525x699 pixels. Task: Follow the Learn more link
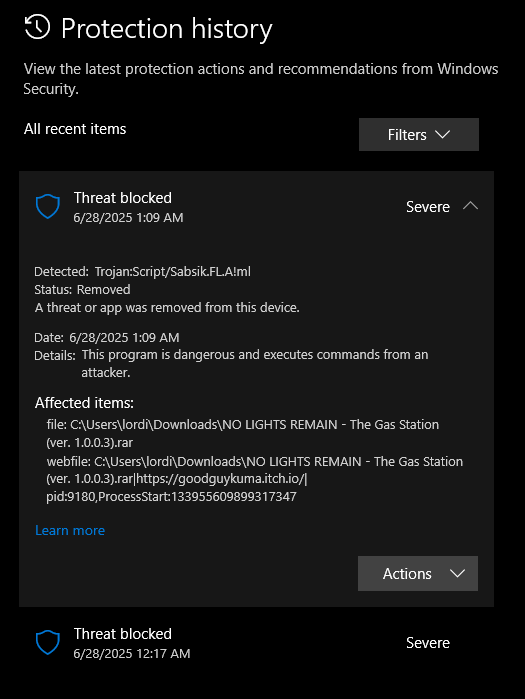pos(70,530)
